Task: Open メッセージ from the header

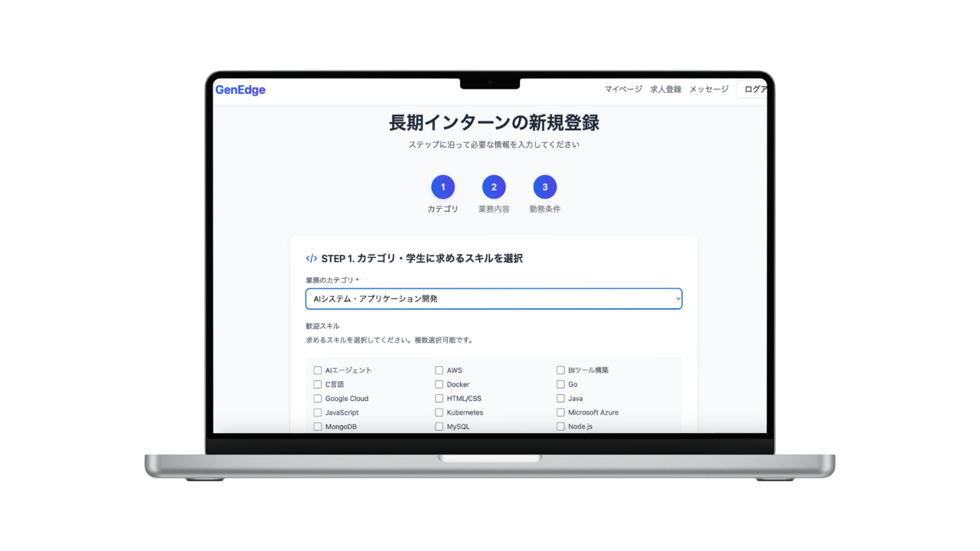Action: tap(708, 90)
